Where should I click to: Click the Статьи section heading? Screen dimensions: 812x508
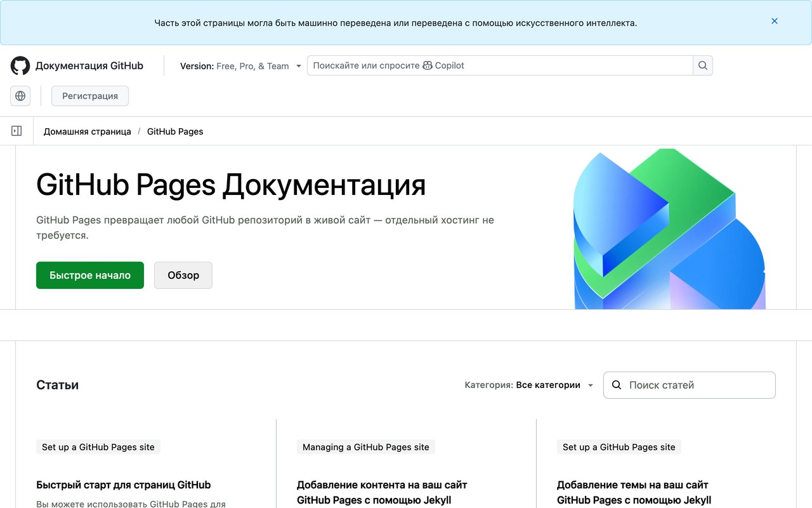coord(58,385)
